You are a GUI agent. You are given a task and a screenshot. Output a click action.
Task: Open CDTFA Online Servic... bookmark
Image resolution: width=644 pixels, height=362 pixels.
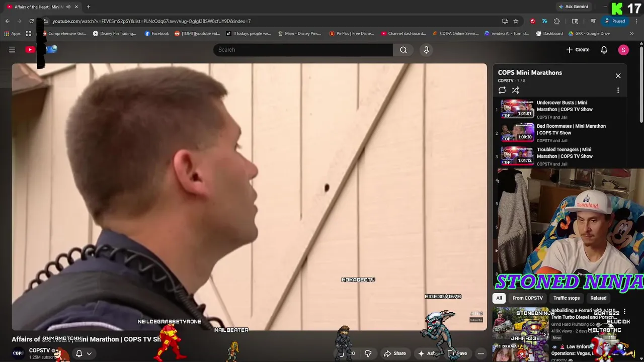point(456,34)
